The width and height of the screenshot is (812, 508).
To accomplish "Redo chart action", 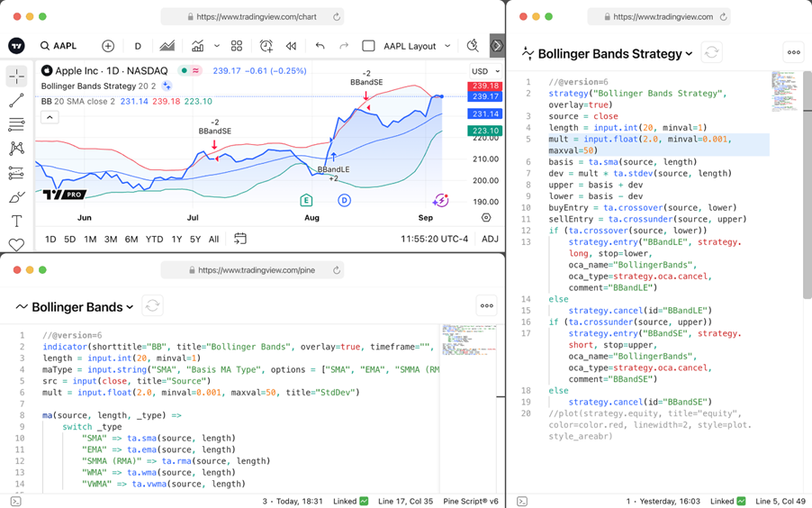I will [344, 46].
